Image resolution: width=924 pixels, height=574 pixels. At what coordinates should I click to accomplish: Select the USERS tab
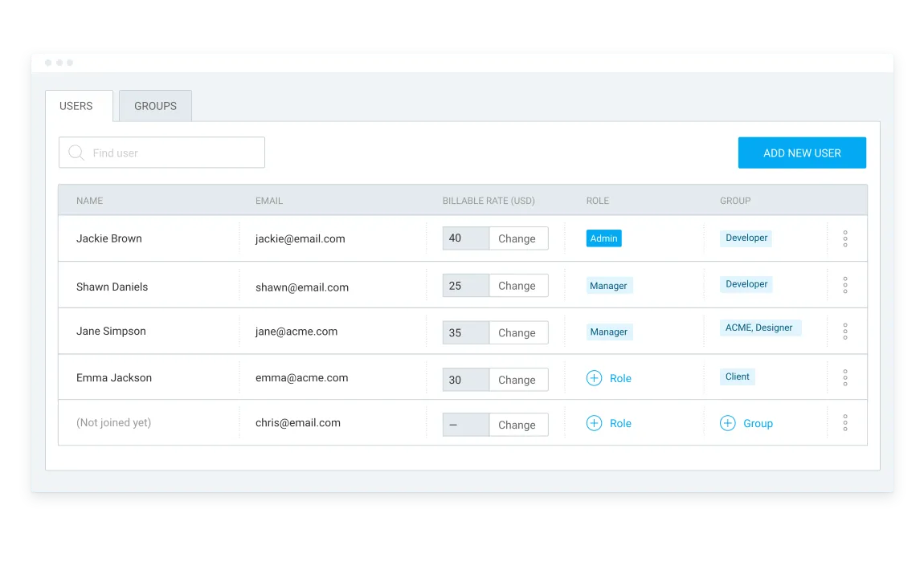click(76, 106)
